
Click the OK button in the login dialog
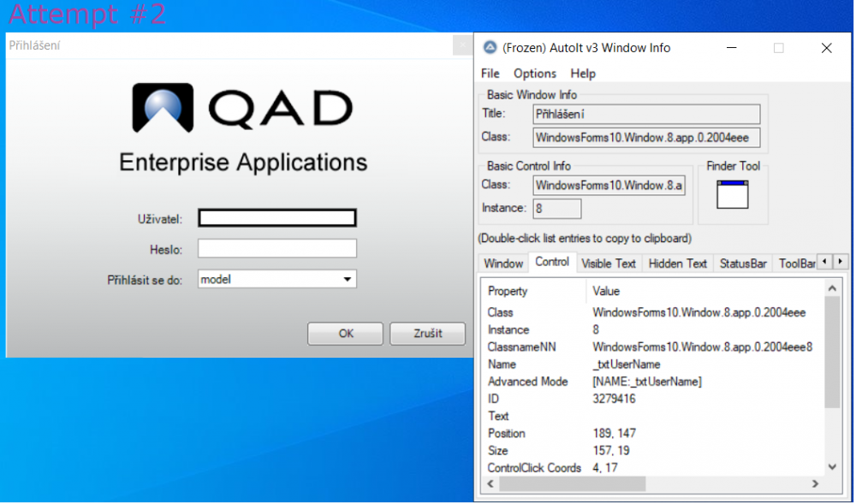[x=346, y=334]
